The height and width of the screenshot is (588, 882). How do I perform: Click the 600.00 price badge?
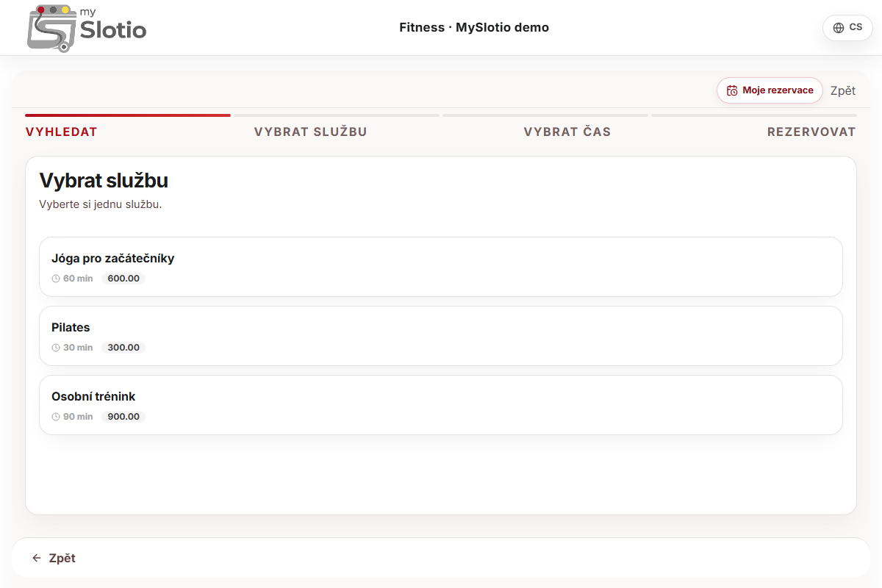click(123, 279)
